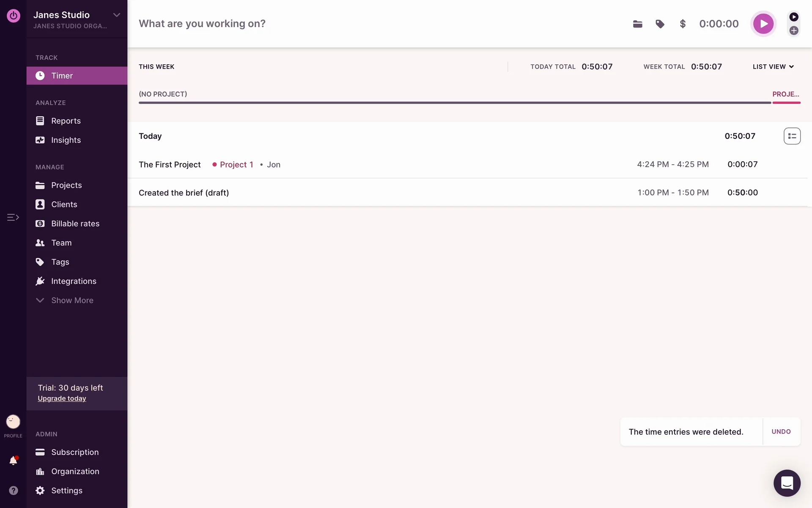
Task: Click the help question mark icon
Action: click(14, 490)
